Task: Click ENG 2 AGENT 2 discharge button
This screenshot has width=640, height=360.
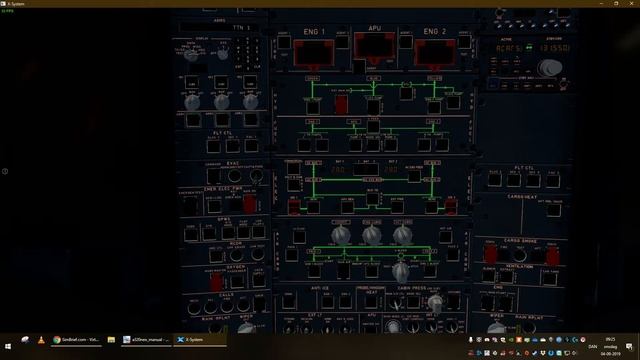Action: pos(464,42)
